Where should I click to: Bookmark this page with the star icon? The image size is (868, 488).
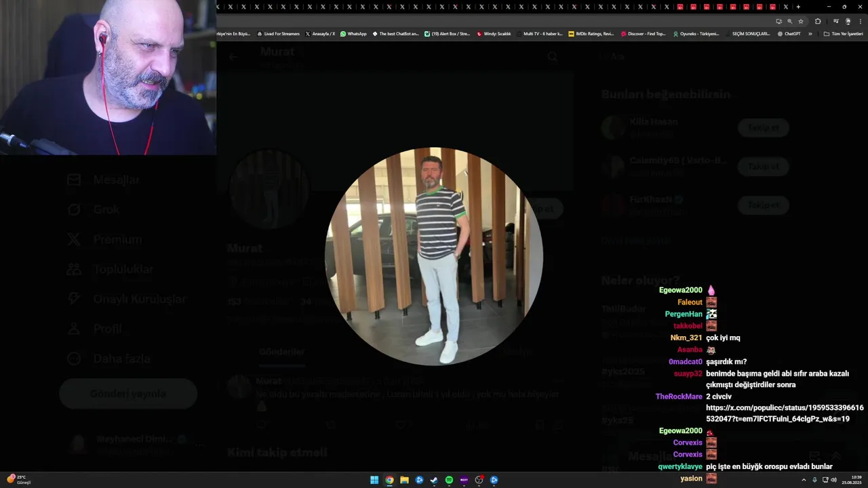800,21
